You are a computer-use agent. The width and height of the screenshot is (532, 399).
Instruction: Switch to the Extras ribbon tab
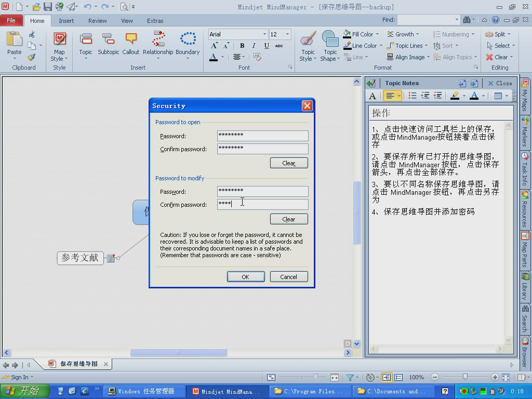(155, 21)
